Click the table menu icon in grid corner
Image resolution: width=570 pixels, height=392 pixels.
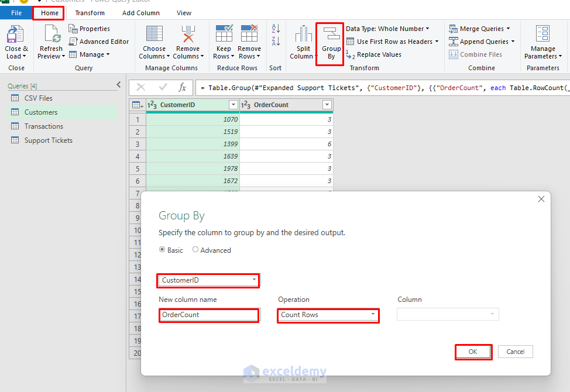pos(138,105)
